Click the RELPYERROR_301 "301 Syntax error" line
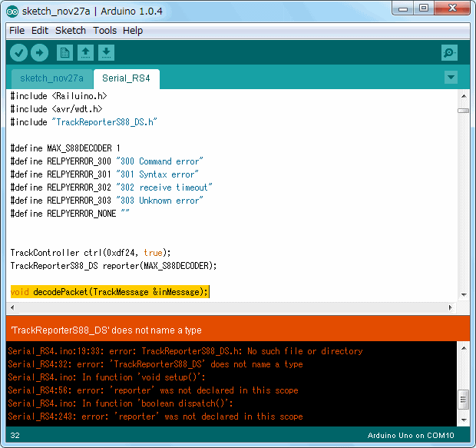The height and width of the screenshot is (448, 476). [104, 174]
